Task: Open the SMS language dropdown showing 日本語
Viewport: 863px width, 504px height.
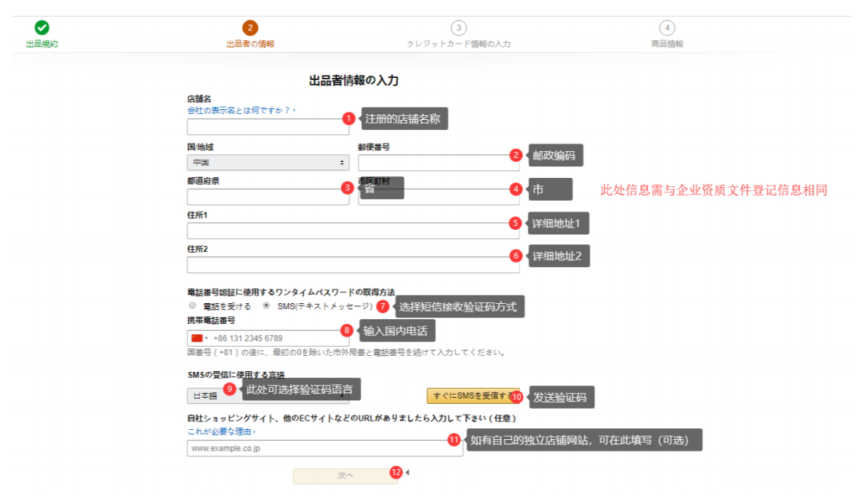Action: coord(204,396)
